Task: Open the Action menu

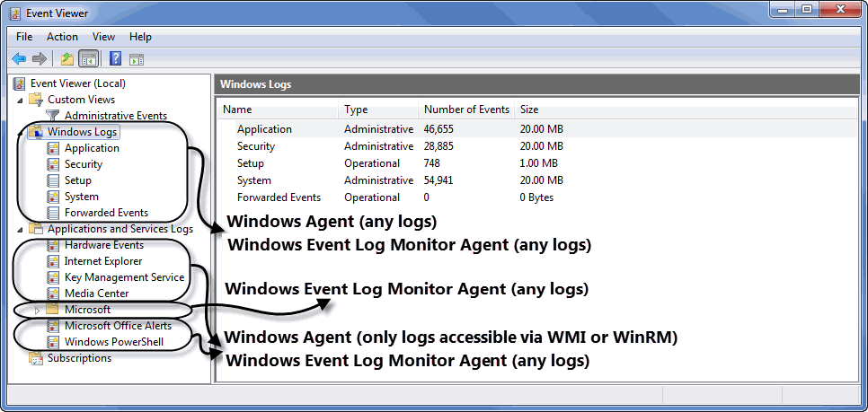Action: (62, 37)
